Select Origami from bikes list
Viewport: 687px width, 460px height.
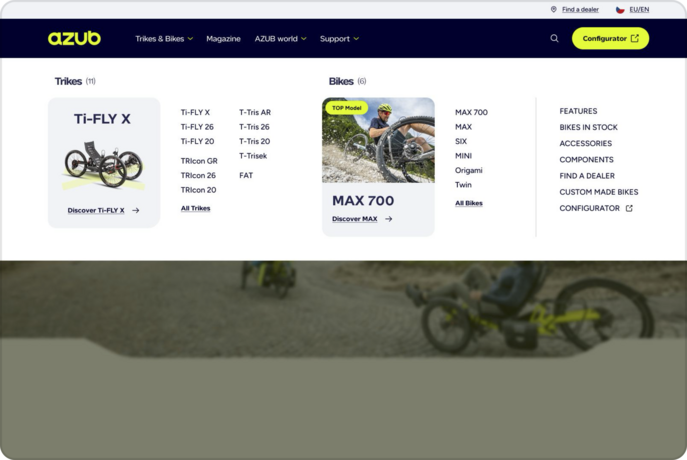468,170
